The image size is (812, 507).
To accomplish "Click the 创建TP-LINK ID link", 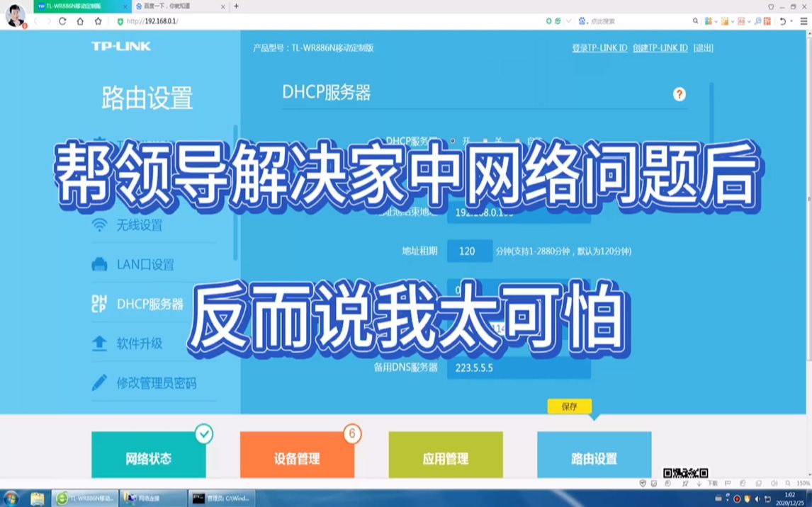I will pyautogui.click(x=660, y=47).
